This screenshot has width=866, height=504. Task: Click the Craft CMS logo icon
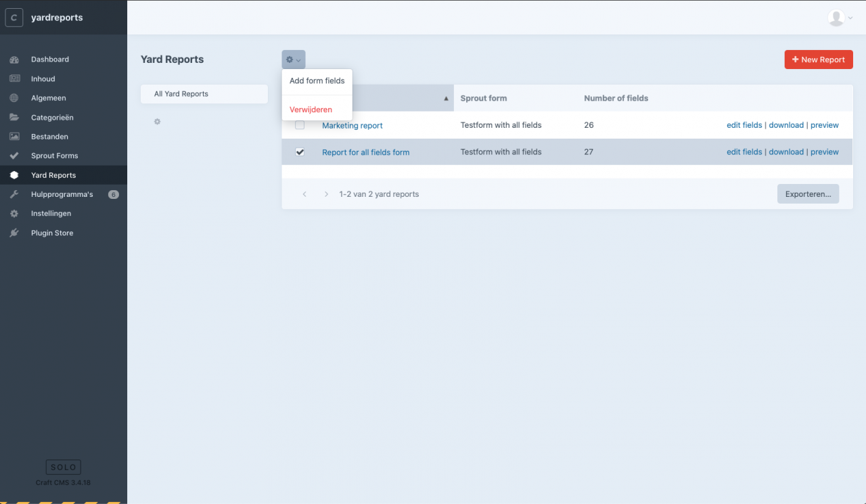(14, 18)
